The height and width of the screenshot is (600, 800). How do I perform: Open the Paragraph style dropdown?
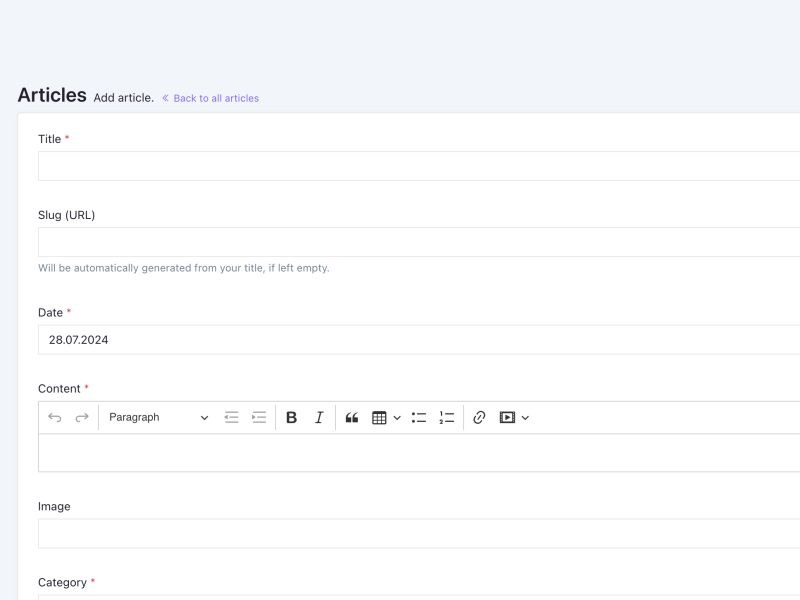point(158,418)
